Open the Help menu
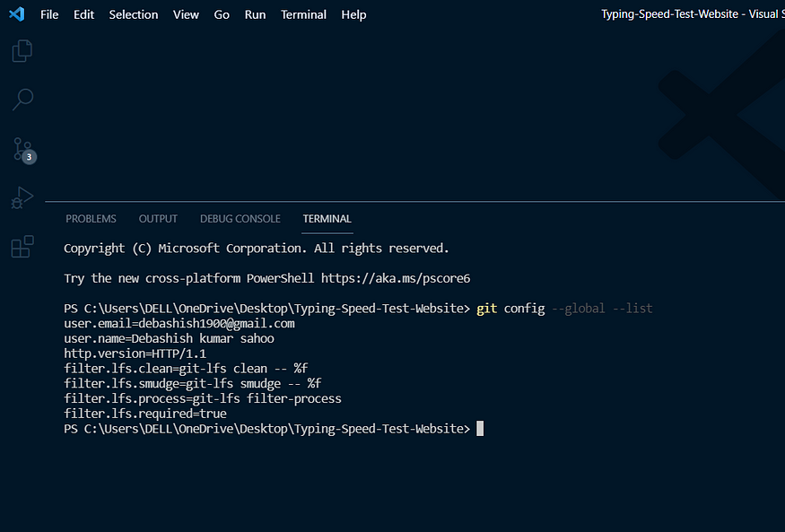This screenshot has height=532, width=785. click(x=353, y=14)
